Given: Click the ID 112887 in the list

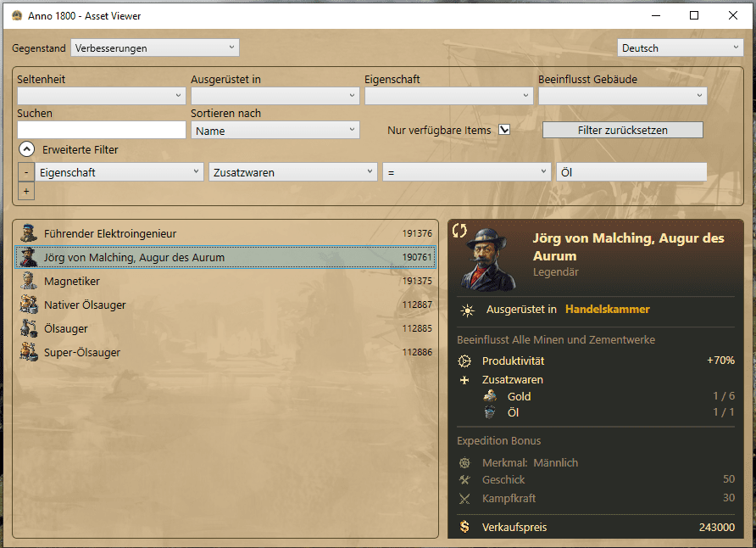Looking at the screenshot, I should [417, 305].
